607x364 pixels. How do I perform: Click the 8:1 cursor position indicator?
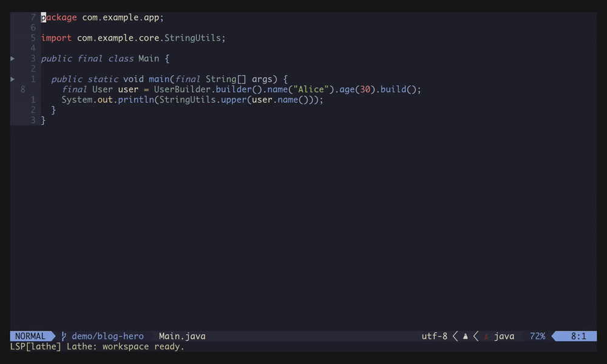point(578,336)
